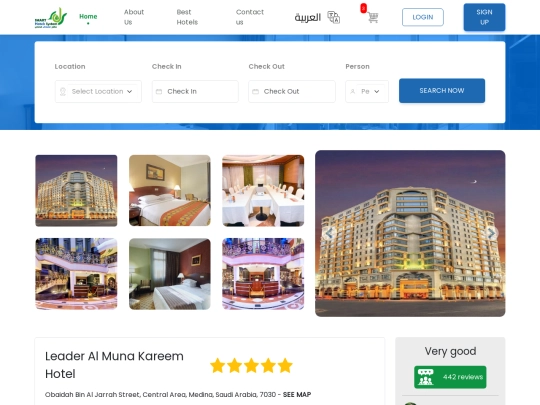Expand the Select Location dropdown
The height and width of the screenshot is (405, 540).
98,92
